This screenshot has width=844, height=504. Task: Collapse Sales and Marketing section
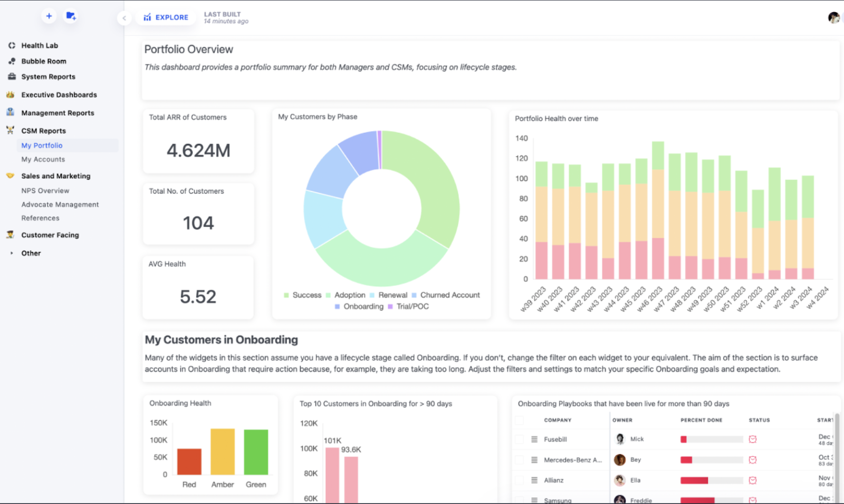point(56,176)
